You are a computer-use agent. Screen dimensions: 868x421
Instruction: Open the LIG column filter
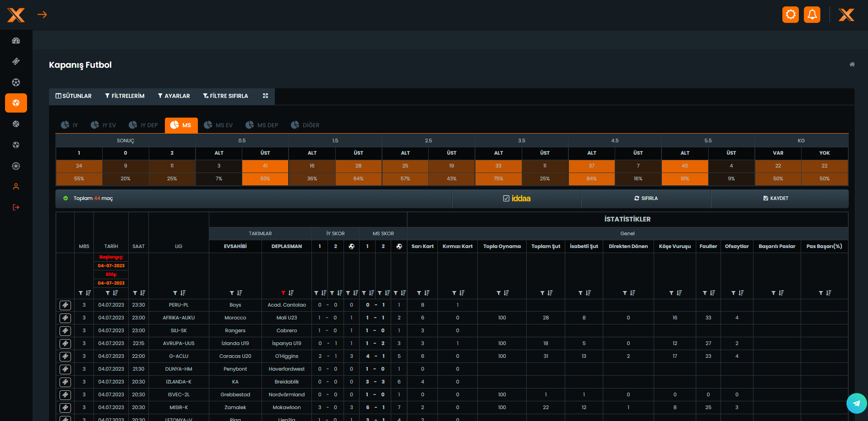click(x=175, y=293)
